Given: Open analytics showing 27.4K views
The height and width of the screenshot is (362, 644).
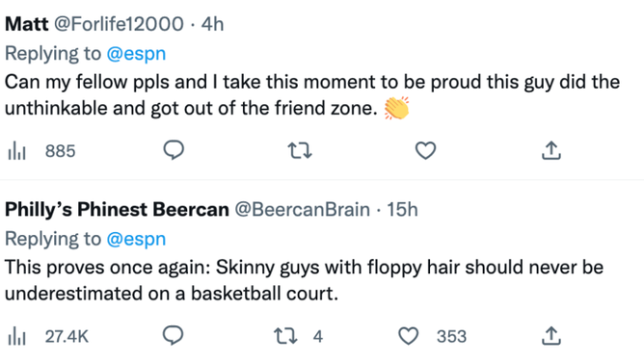Looking at the screenshot, I should click(x=48, y=337).
